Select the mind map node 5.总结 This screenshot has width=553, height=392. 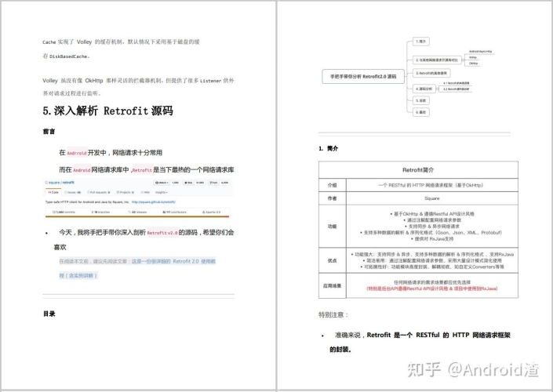(421, 100)
